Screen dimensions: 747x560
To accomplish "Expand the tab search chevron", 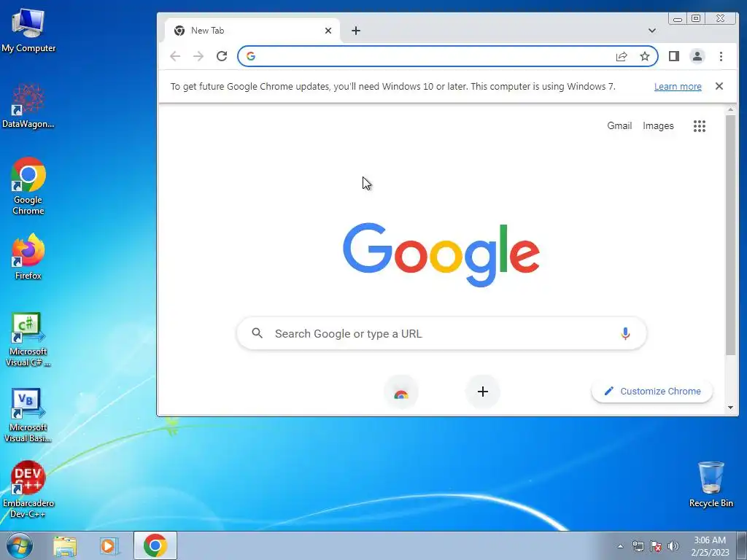I will (x=652, y=31).
